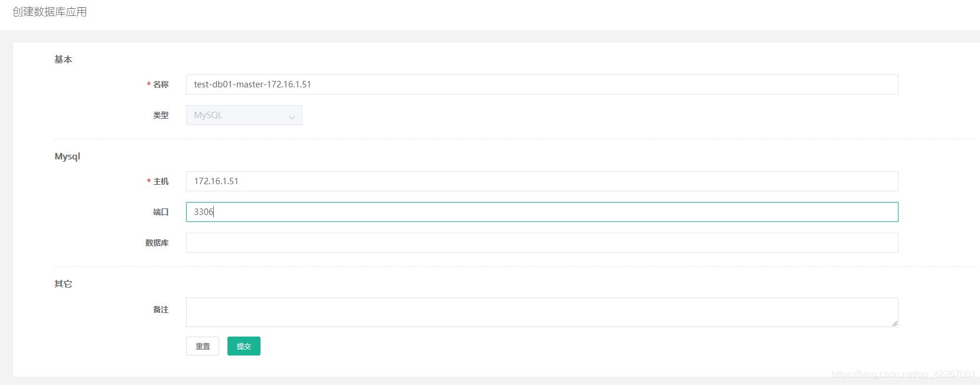Click the 名称 field label

pos(161,84)
